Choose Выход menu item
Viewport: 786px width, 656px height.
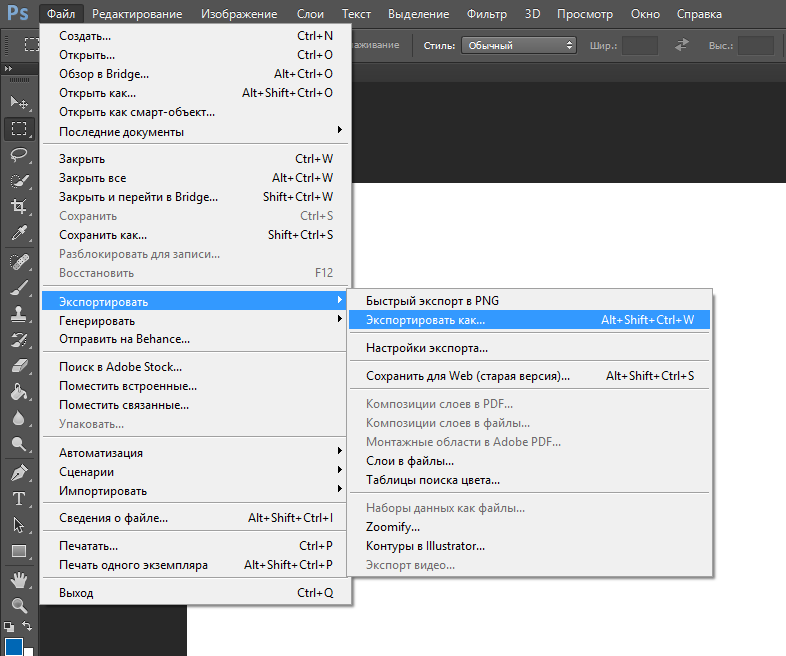tap(193, 593)
